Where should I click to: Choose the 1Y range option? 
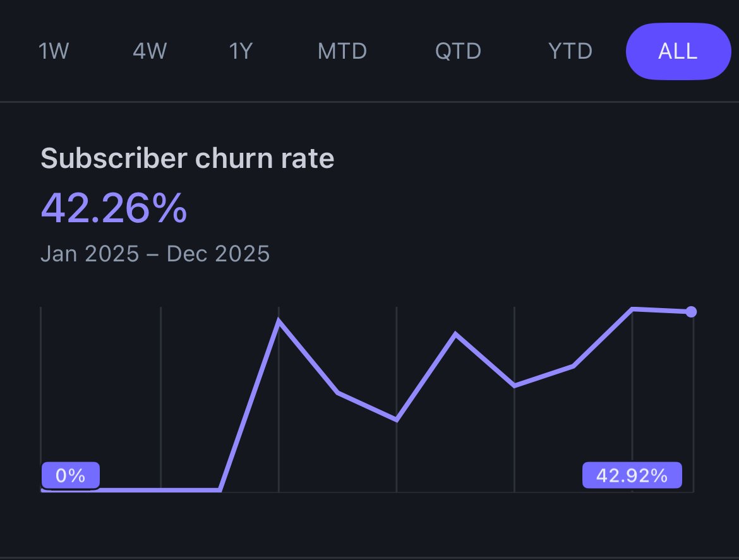click(x=241, y=51)
